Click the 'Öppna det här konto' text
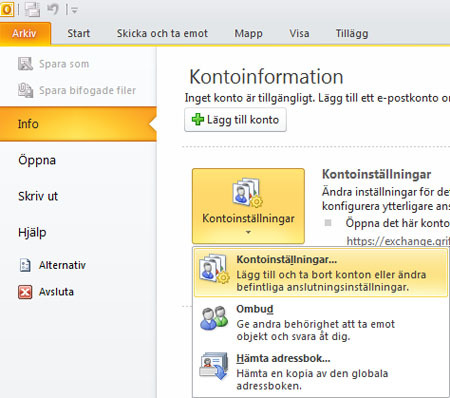The width and height of the screenshot is (450, 398). coord(398,223)
